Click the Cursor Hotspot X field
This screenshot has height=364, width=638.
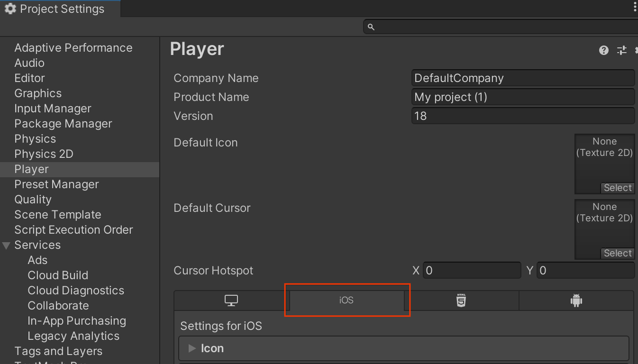pyautogui.click(x=472, y=271)
